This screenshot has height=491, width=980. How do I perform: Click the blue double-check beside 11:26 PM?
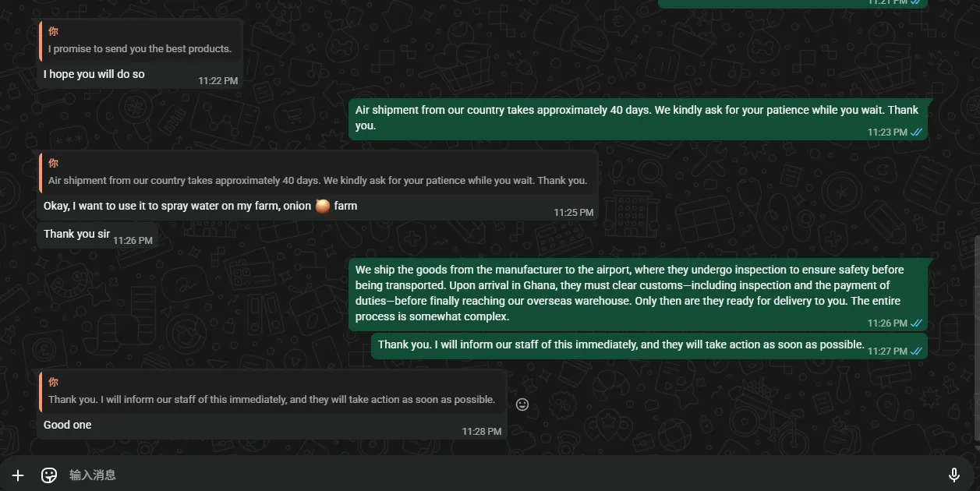tap(917, 323)
